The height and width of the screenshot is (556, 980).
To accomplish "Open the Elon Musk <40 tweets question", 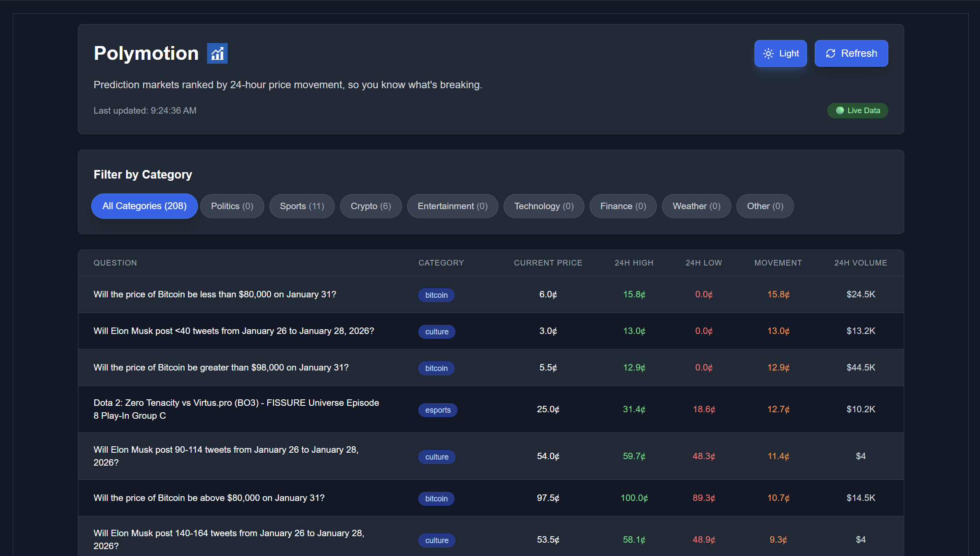I will [x=234, y=331].
